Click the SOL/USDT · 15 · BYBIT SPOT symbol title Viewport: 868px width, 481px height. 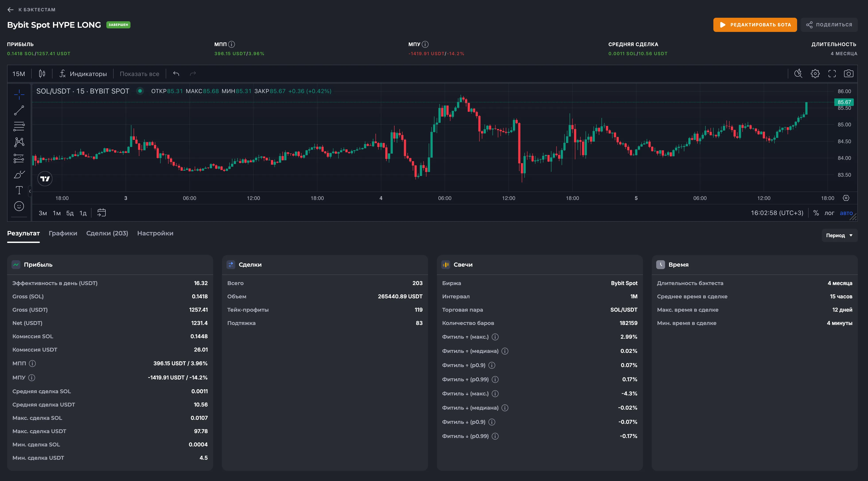point(83,91)
